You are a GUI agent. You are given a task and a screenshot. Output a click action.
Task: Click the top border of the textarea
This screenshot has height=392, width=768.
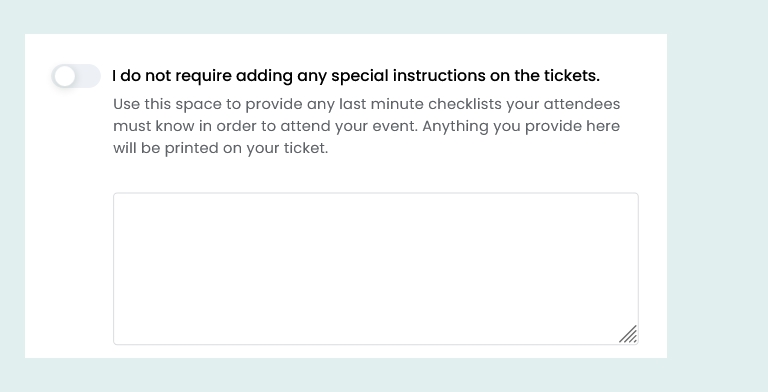tap(376, 193)
